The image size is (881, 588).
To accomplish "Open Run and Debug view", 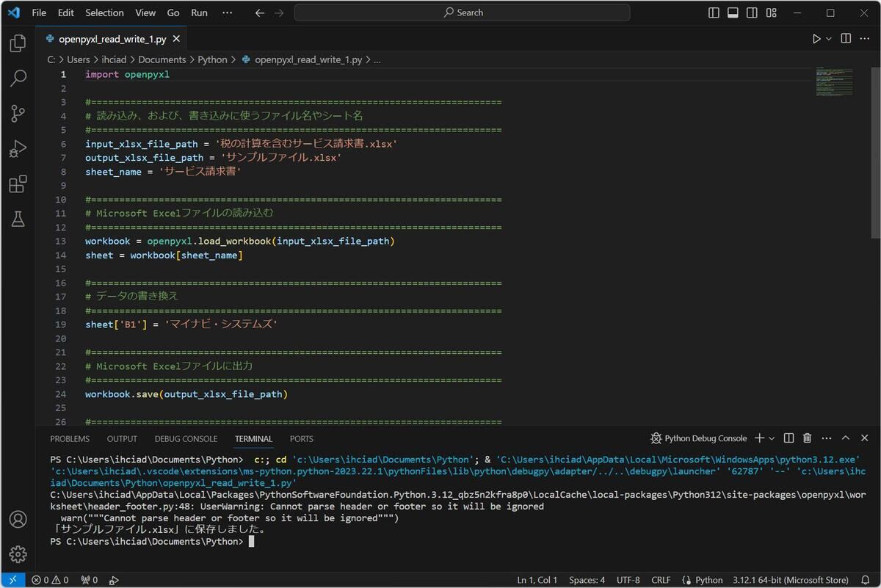I will (x=18, y=148).
